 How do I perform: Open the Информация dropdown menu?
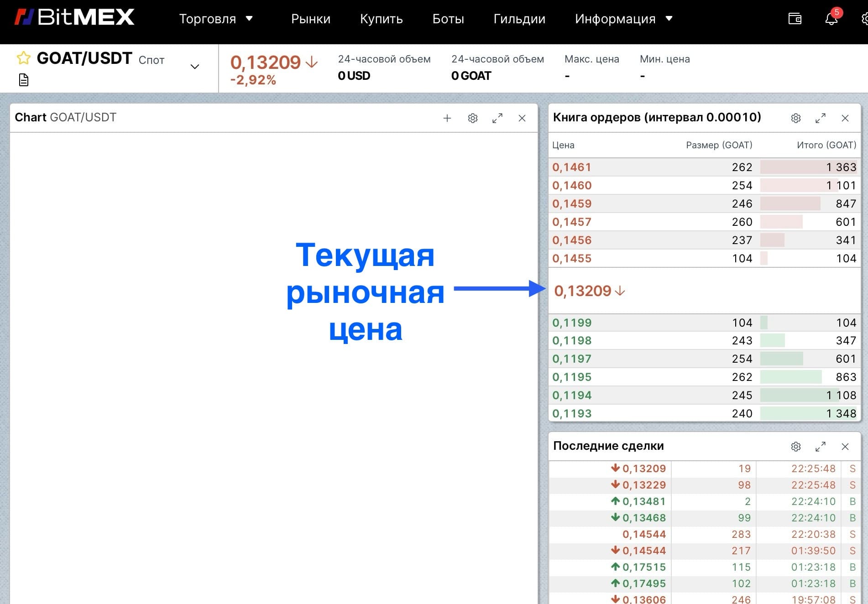[x=623, y=19]
